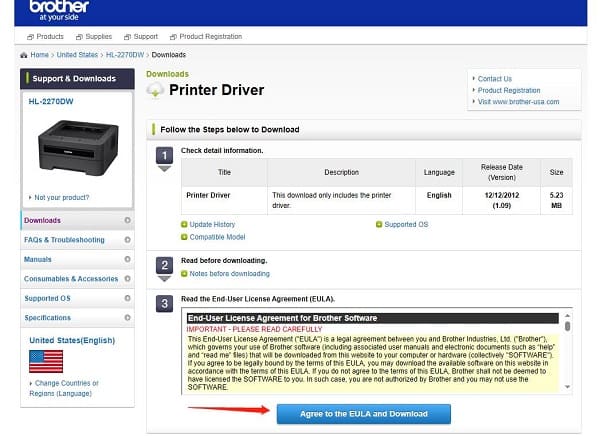Click the English language cell
Image resolution: width=600 pixels, height=436 pixels.
pos(439,201)
